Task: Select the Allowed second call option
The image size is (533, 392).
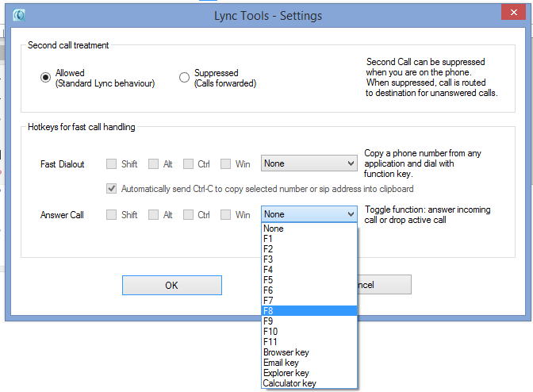Action: [x=46, y=78]
